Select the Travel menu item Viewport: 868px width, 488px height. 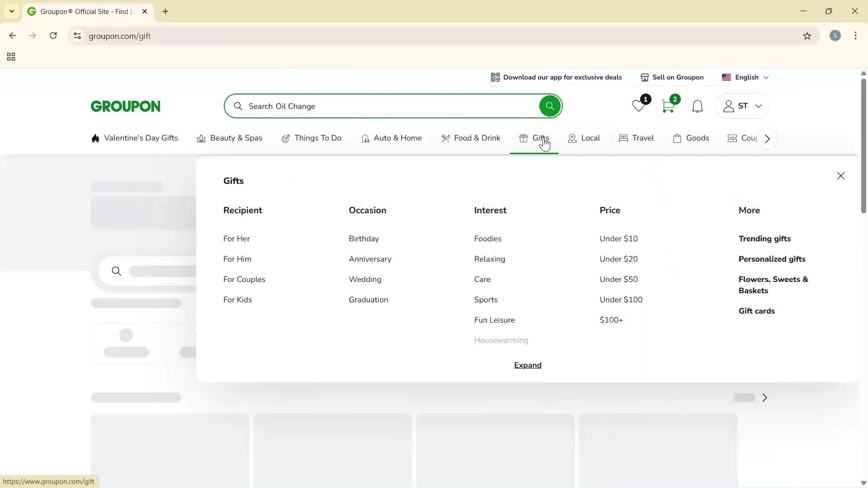coord(636,138)
